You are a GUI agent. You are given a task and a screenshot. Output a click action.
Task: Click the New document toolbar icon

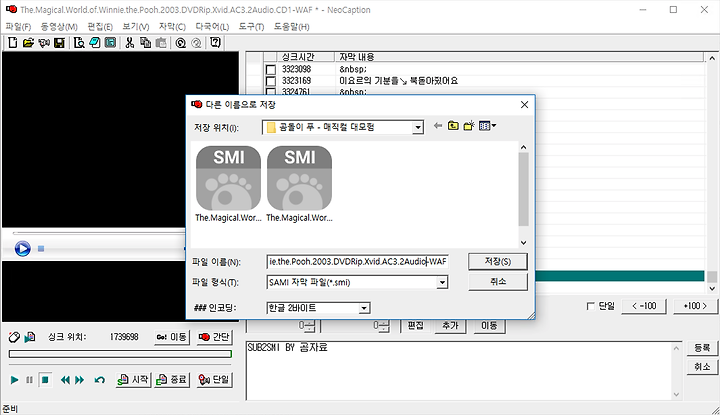pos(13,43)
